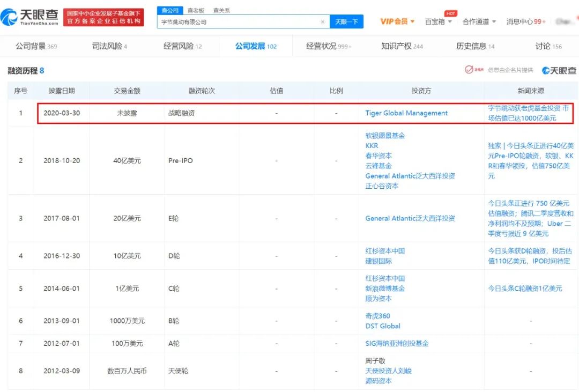Select the 周子敬 investor text
This screenshot has width=579, height=392.
(375, 360)
